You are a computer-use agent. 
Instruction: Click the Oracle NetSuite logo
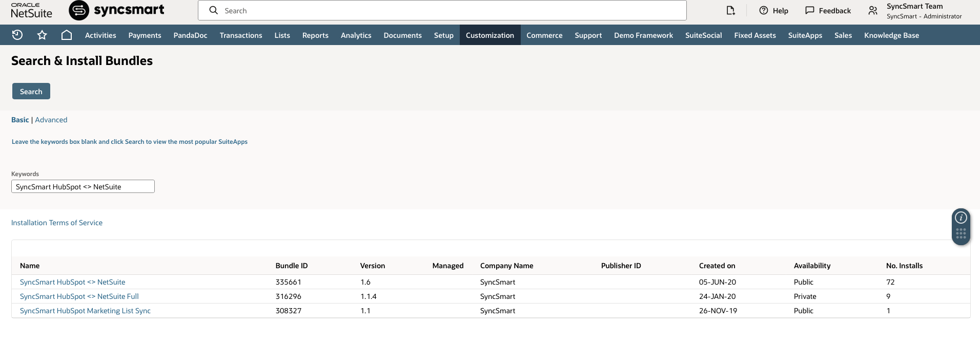[31, 10]
